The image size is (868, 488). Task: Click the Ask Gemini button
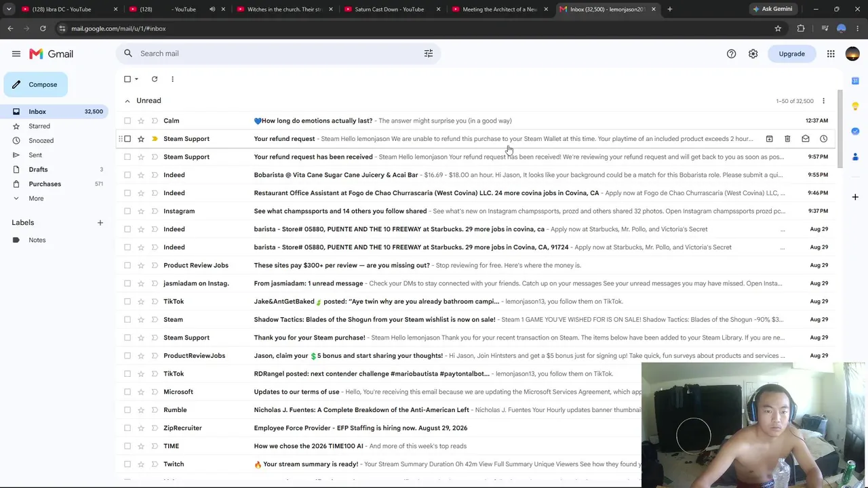(x=772, y=9)
